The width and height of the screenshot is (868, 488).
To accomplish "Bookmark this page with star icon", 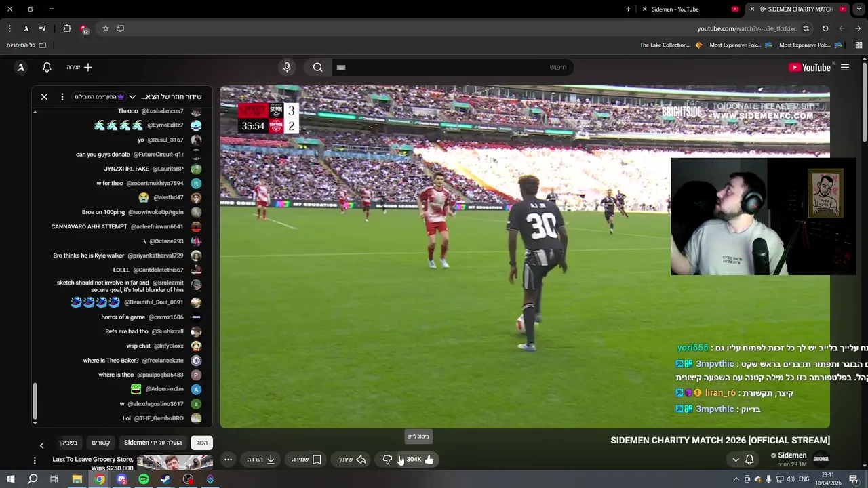I will coord(105,28).
